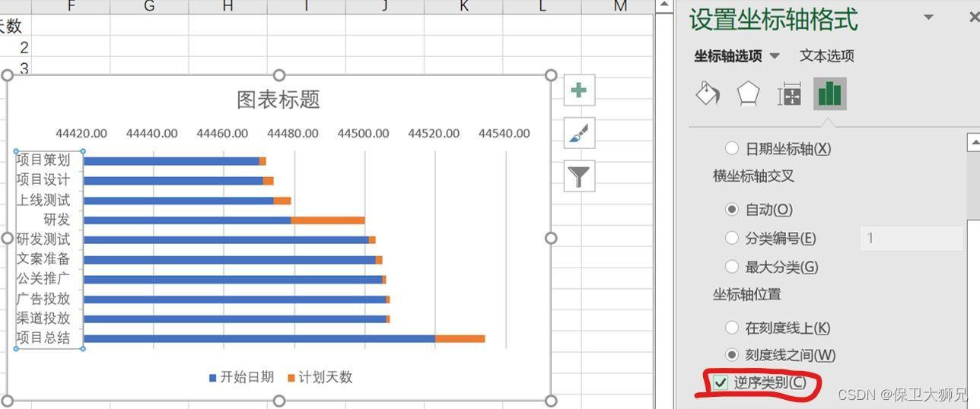The image size is (980, 409).
Task: Open Chart Filters funnel button
Action: click(x=579, y=177)
